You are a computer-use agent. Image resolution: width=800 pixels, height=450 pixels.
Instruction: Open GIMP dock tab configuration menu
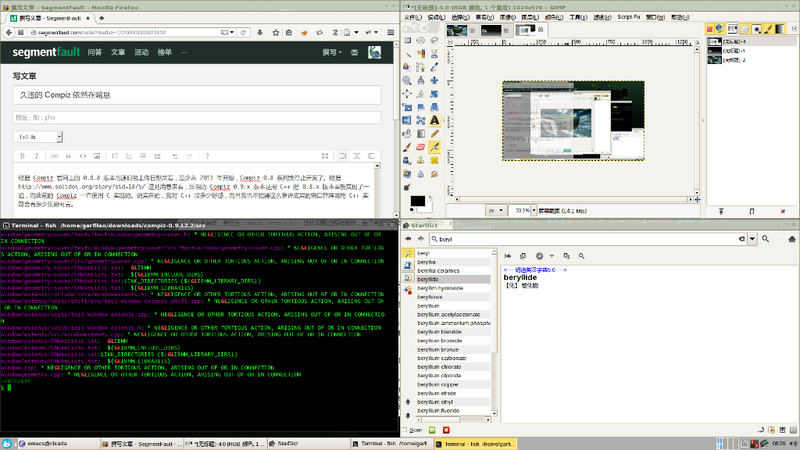794,29
